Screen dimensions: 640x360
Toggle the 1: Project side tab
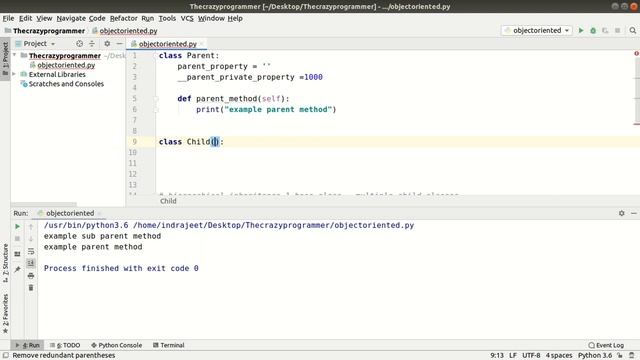tap(5, 59)
